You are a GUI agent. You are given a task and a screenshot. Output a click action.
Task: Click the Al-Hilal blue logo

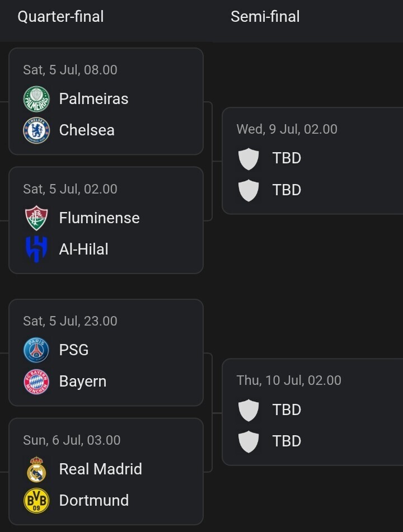(x=36, y=249)
